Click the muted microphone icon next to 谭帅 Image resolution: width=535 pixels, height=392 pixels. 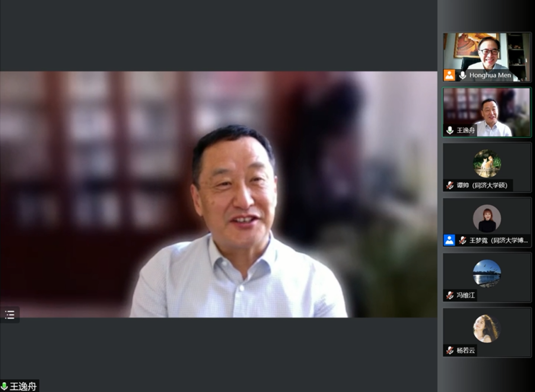click(450, 185)
